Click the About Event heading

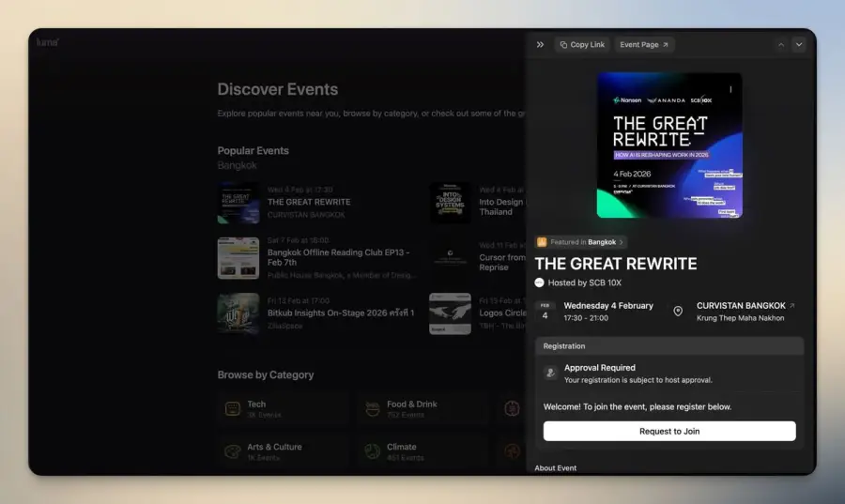(x=555, y=468)
